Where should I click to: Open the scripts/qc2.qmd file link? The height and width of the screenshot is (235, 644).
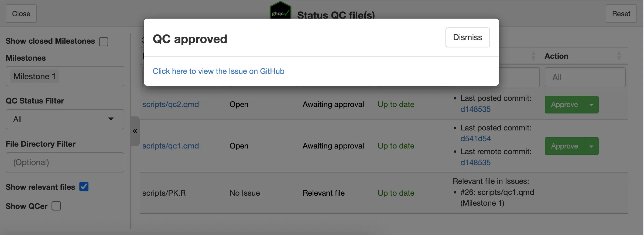pyautogui.click(x=170, y=105)
